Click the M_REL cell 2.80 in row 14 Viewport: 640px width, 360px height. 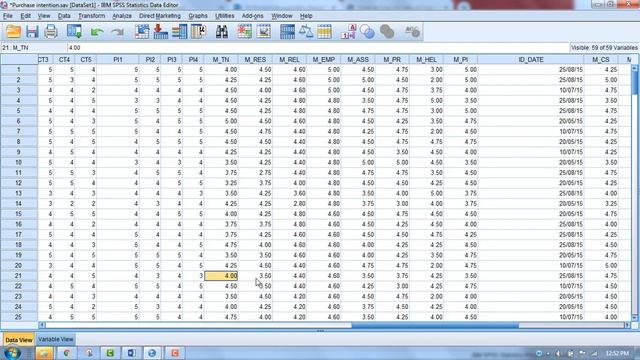point(289,204)
